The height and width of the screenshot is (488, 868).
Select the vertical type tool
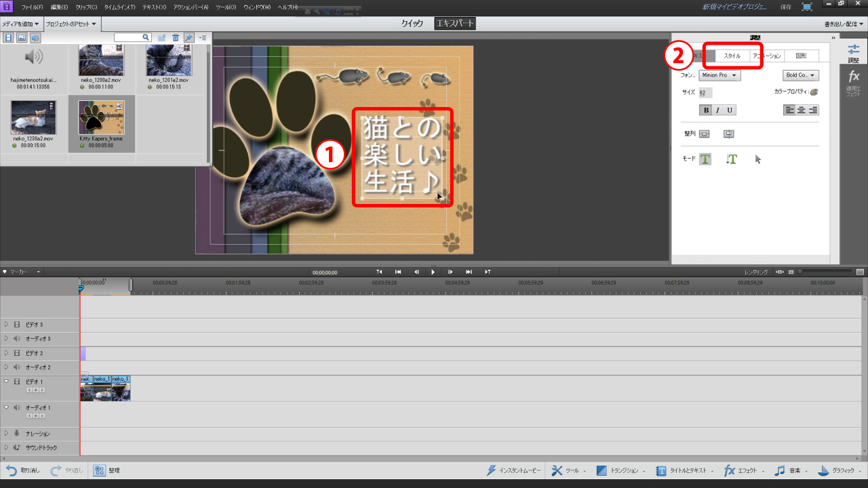click(x=731, y=159)
